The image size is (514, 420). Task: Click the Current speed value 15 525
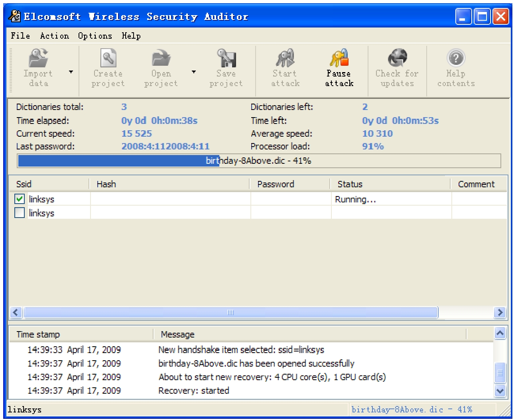click(x=137, y=133)
